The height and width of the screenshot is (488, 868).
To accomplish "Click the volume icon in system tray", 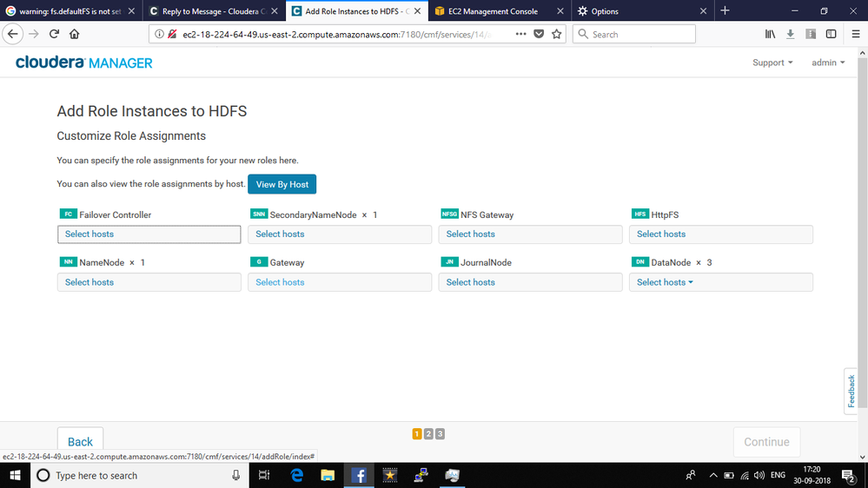I will [759, 475].
